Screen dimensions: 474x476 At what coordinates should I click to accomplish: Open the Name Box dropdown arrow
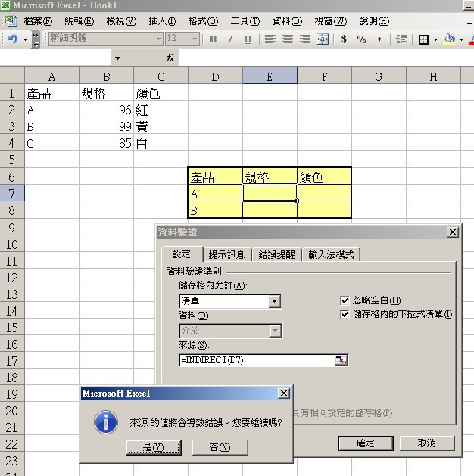pos(117,58)
